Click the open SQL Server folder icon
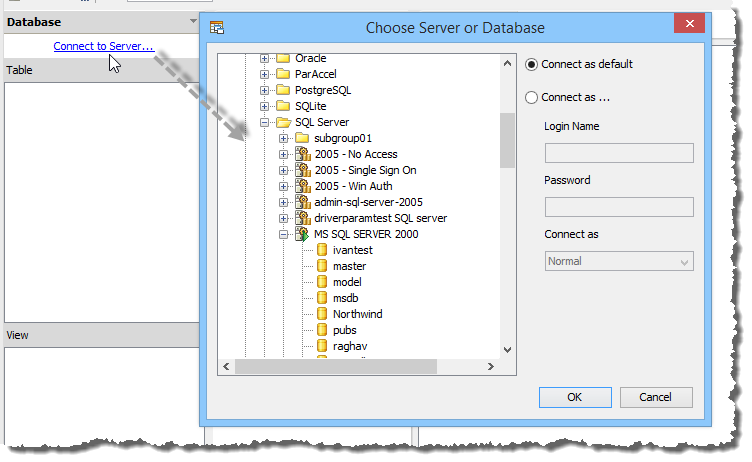 [284, 122]
